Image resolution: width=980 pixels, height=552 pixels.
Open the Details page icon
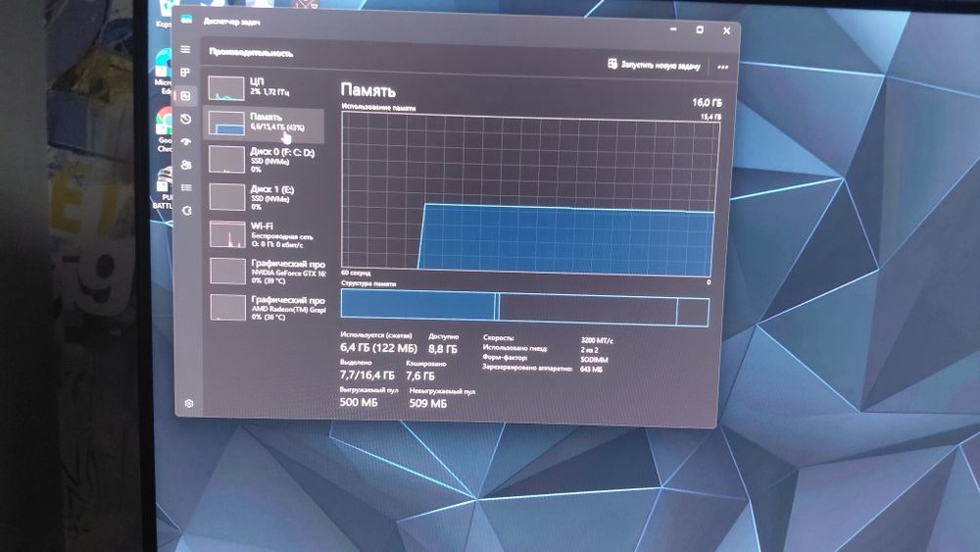tap(186, 187)
